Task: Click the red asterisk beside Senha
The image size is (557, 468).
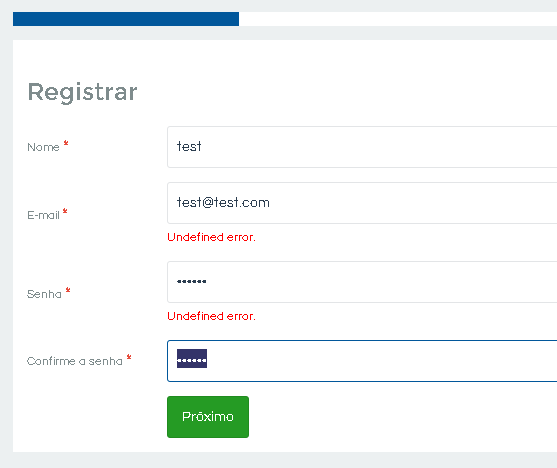Action: [68, 290]
